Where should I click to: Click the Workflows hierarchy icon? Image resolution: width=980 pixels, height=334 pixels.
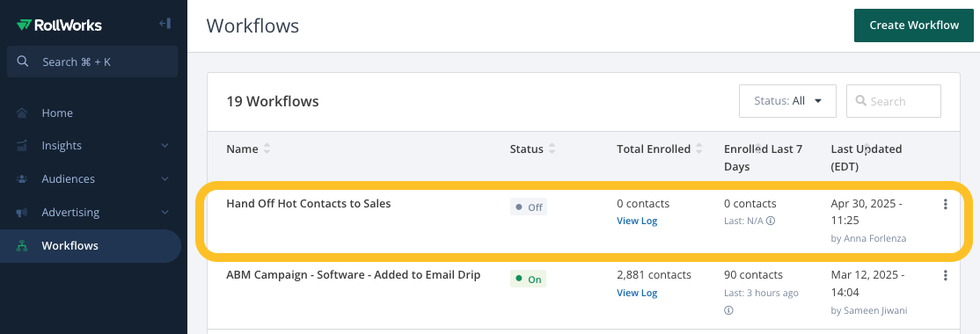click(23, 245)
